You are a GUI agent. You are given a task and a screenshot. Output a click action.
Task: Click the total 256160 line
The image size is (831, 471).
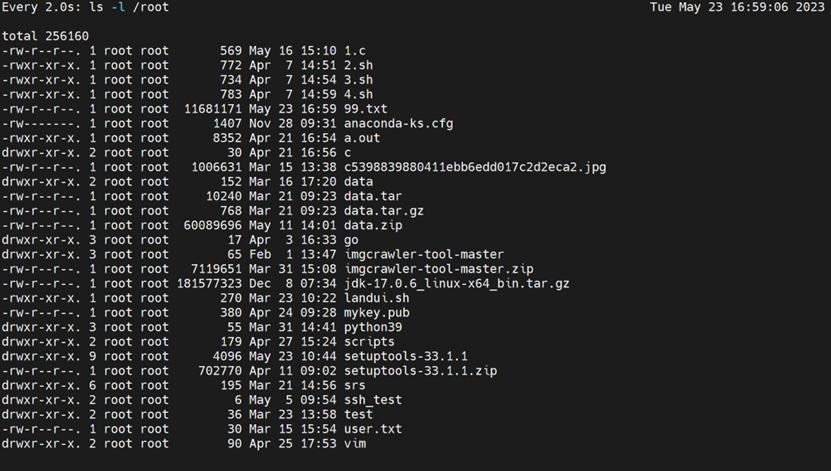46,36
